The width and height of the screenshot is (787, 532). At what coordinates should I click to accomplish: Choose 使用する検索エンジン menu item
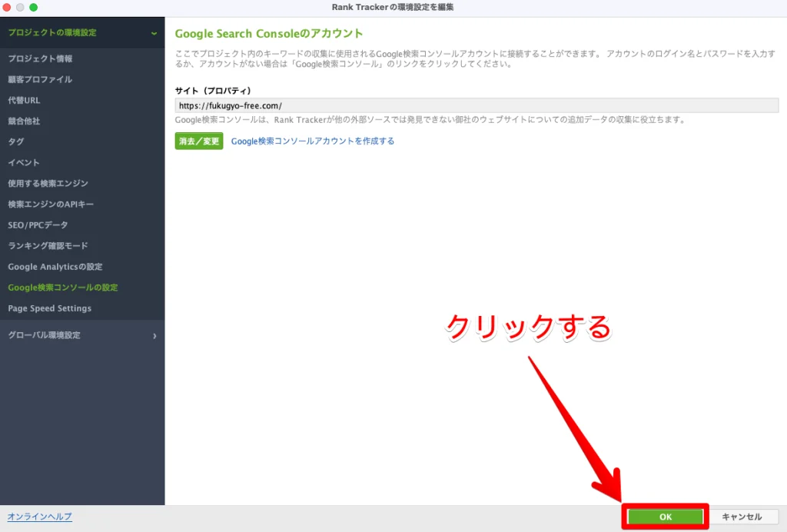[x=48, y=184]
